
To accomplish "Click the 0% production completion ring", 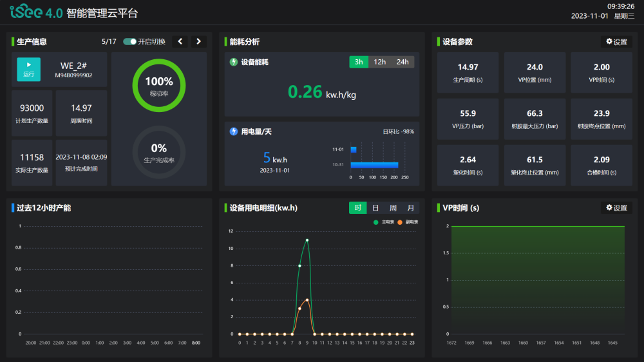I will click(x=159, y=152).
